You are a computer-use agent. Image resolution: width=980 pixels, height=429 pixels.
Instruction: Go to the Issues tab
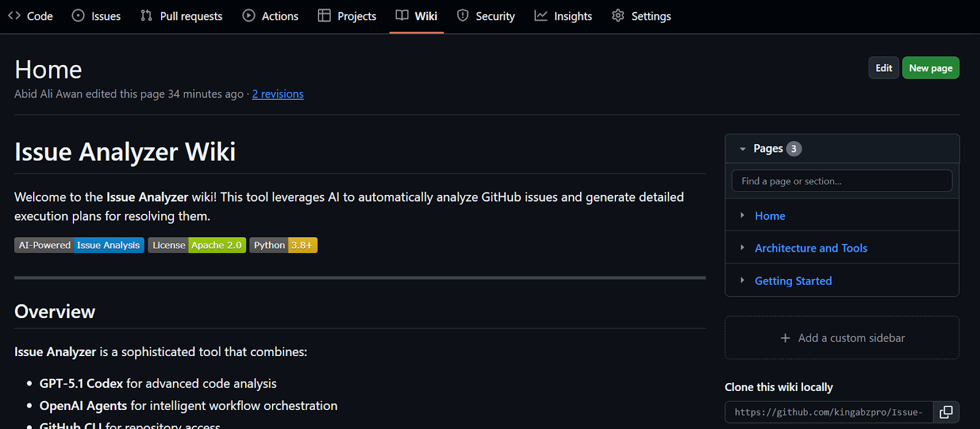[96, 16]
